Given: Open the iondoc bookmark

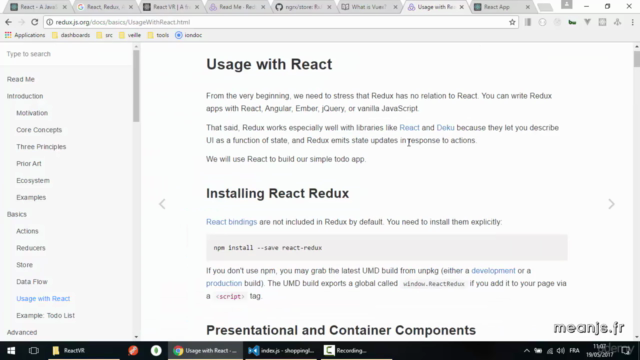Looking at the screenshot, I should click(189, 35).
